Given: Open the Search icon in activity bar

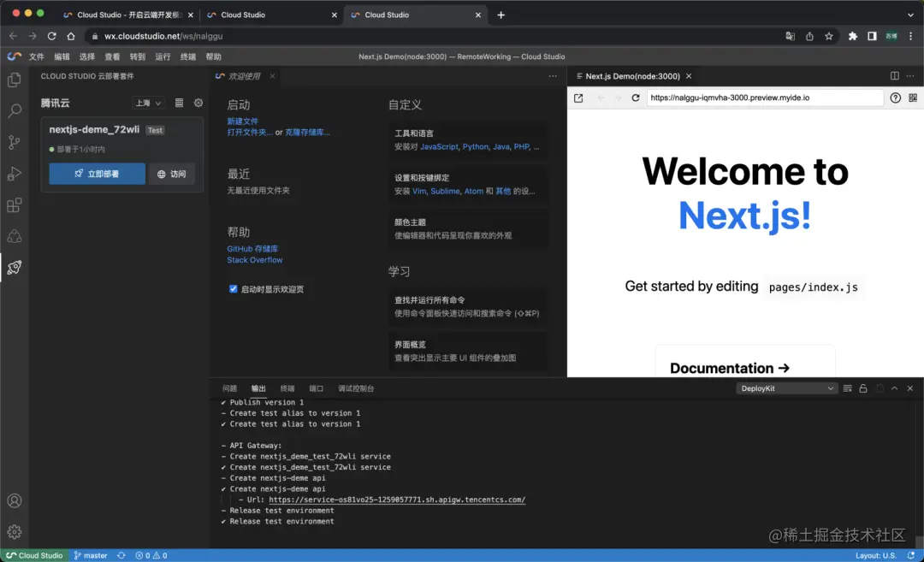Looking at the screenshot, I should tap(15, 110).
